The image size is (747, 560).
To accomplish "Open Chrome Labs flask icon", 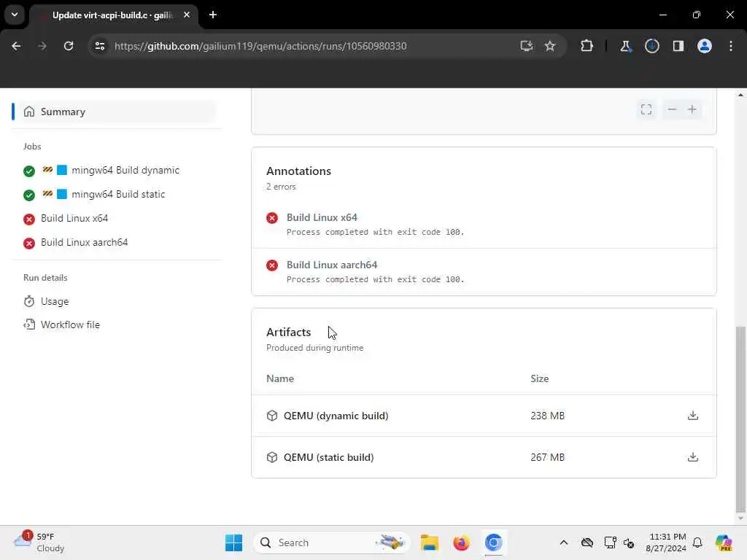I will [x=625, y=46].
